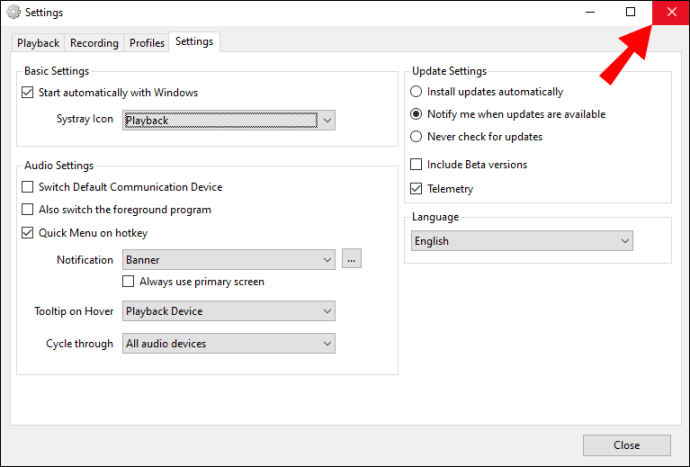The width and height of the screenshot is (690, 467).
Task: Open the Tooltip on Hover dropdown
Action: pos(229,311)
